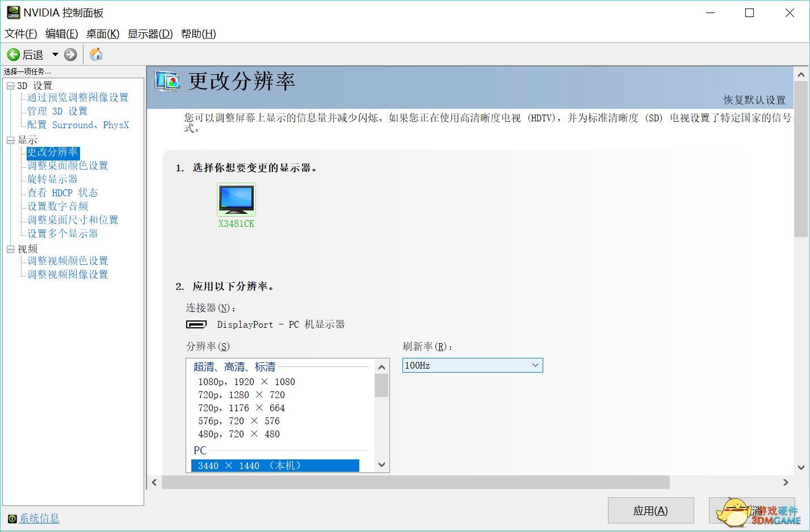This screenshot has width=810, height=532.
Task: Open 查看 HDCP 状态 task
Action: coord(62,193)
